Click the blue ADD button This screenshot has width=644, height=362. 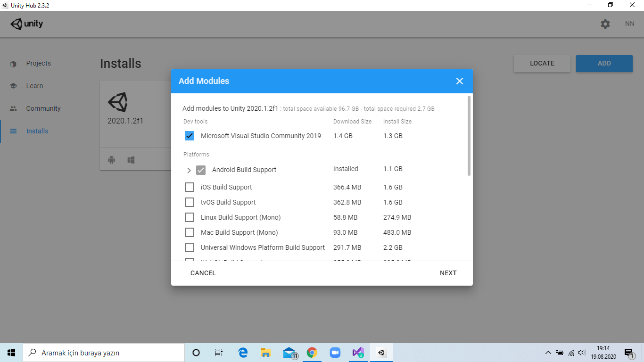click(x=604, y=64)
